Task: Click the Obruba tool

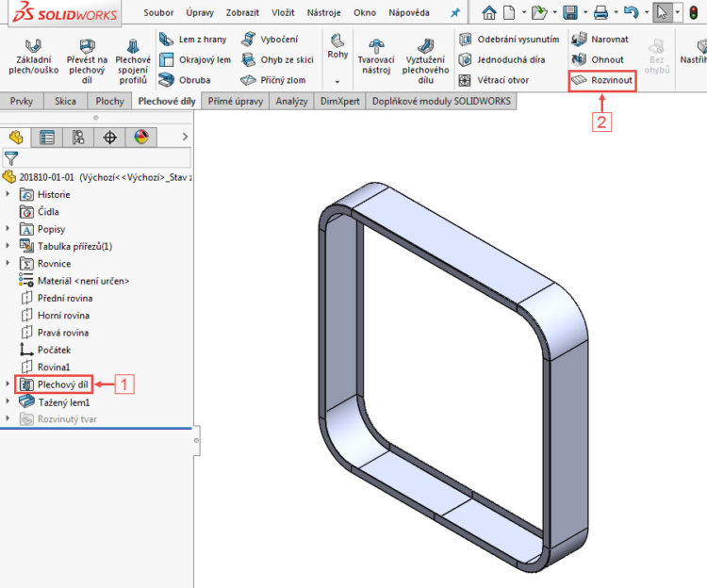Action: (x=185, y=80)
